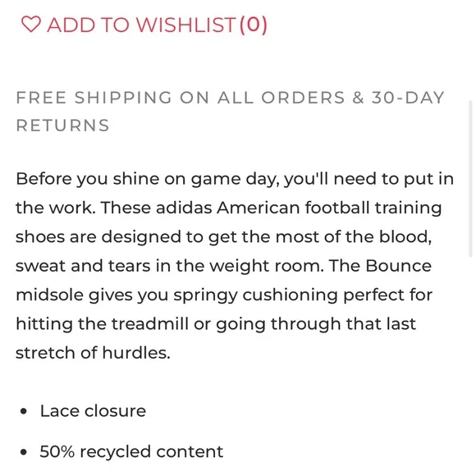The image size is (476, 476).
Task: Select the ADD TO WISHLIST link text
Action: point(141,25)
